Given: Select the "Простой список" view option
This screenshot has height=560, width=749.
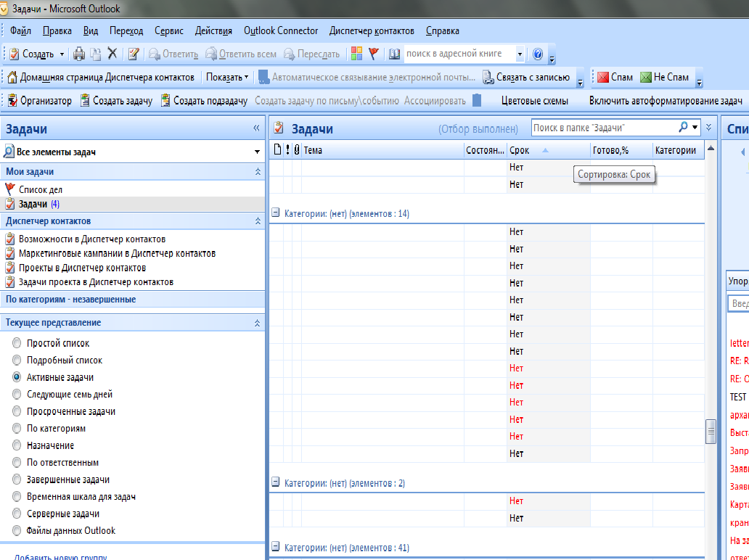Looking at the screenshot, I should point(17,343).
